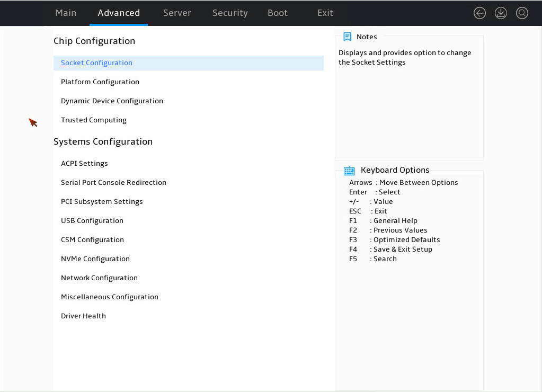542x392 pixels.
Task: Click the 'ESC : Exit' line
Action: (368, 211)
